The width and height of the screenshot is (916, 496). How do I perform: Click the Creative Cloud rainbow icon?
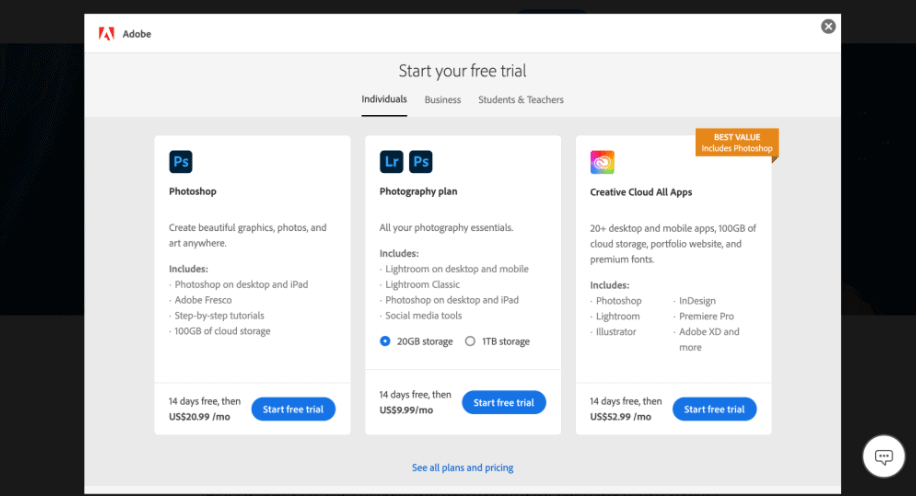coord(602,162)
